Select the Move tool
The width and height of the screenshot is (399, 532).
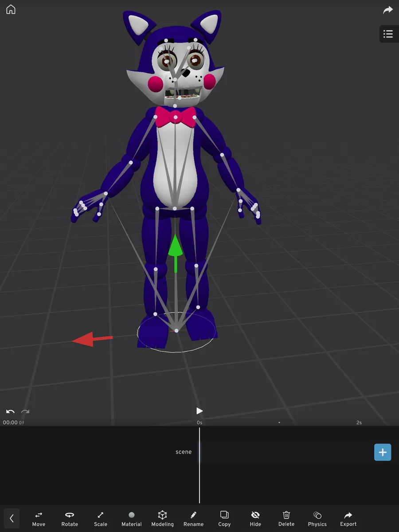tap(39, 519)
